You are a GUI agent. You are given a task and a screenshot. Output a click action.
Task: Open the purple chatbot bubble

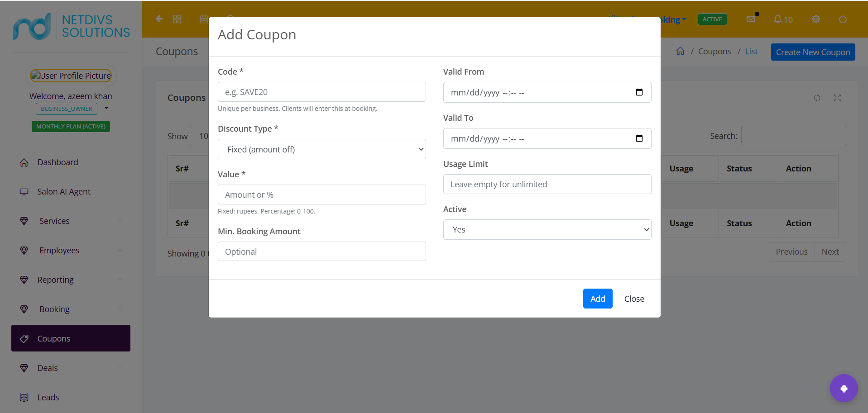click(x=844, y=388)
